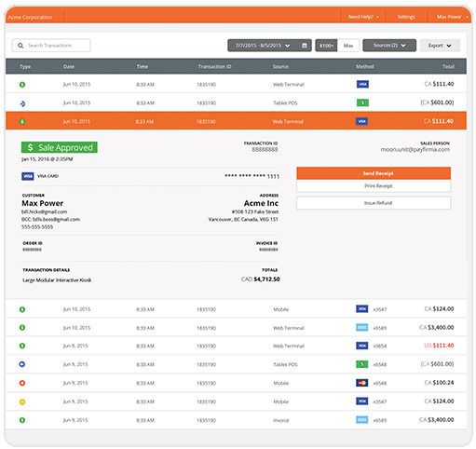Click bill.hicks@gmail.com customer email
The width and height of the screenshot is (476, 449).
tap(44, 211)
